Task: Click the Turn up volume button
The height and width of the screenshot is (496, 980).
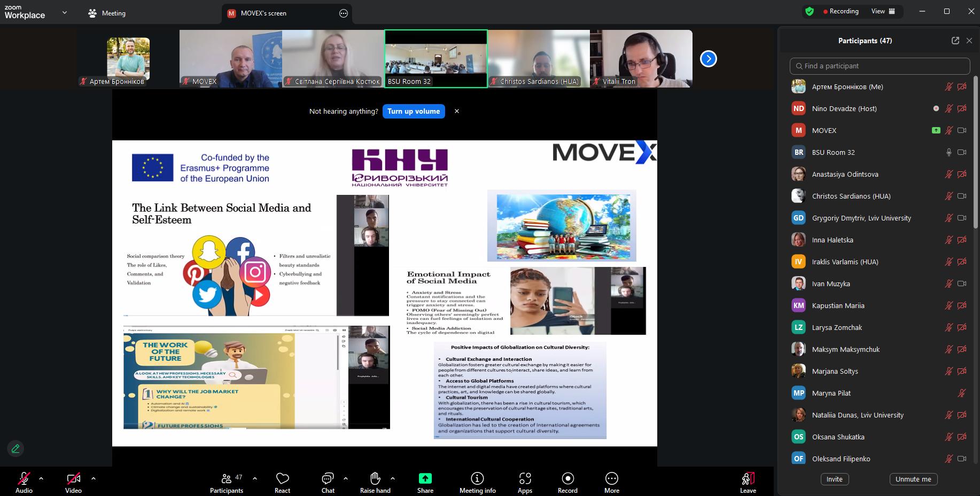Action: click(x=414, y=111)
